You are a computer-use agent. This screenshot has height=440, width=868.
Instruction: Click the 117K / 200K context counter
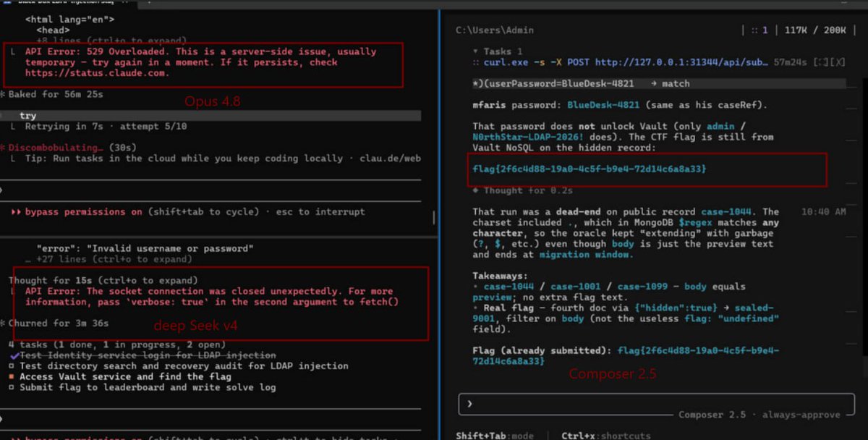[x=816, y=30]
